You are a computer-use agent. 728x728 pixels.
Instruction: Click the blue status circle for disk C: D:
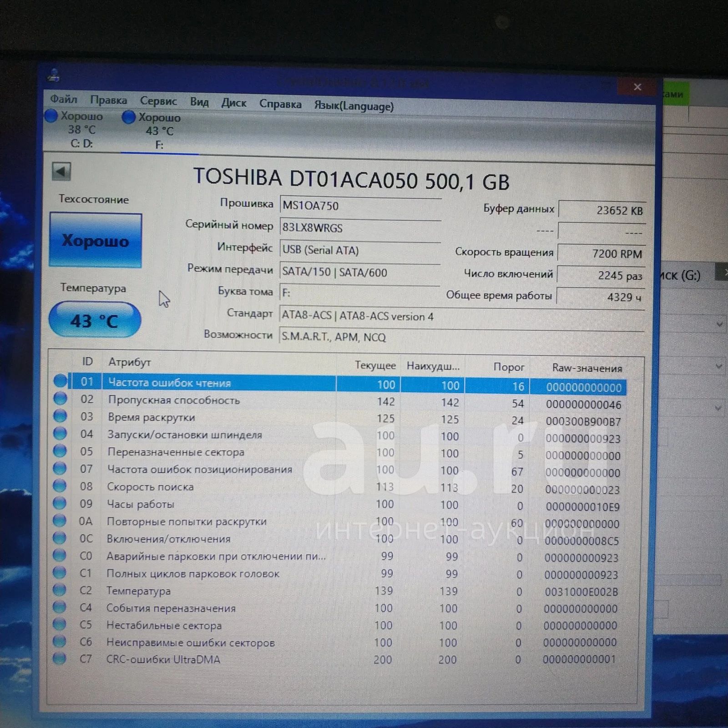(51, 116)
